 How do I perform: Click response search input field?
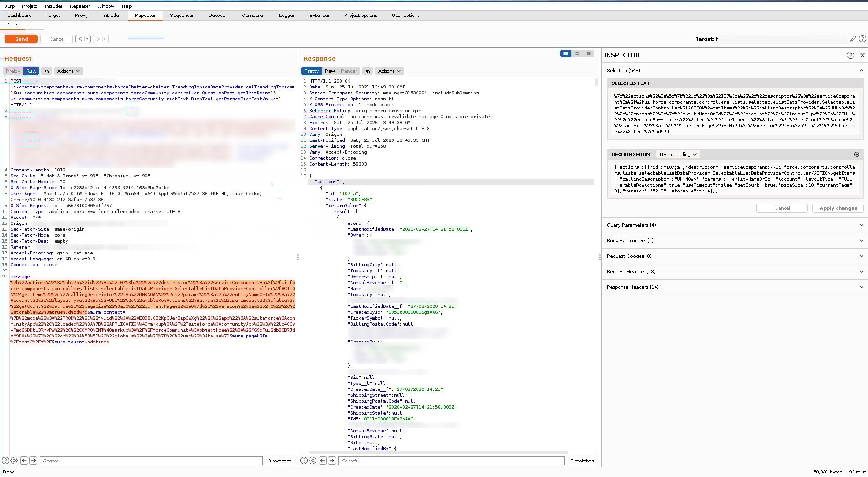click(451, 461)
